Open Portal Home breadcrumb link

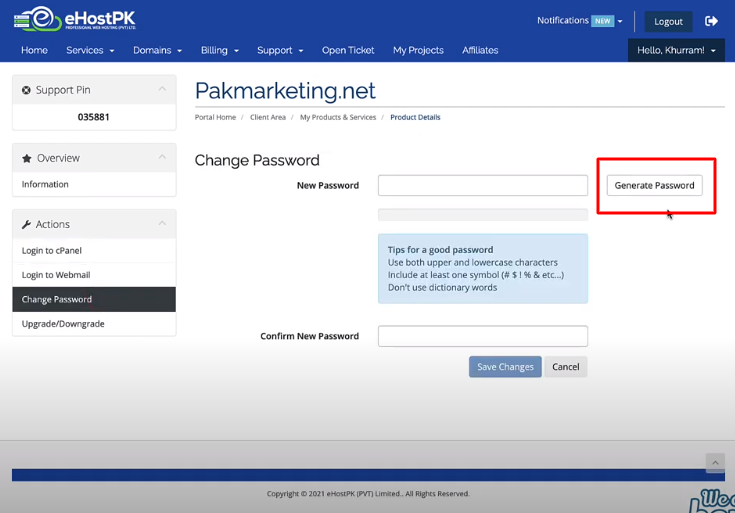point(215,117)
